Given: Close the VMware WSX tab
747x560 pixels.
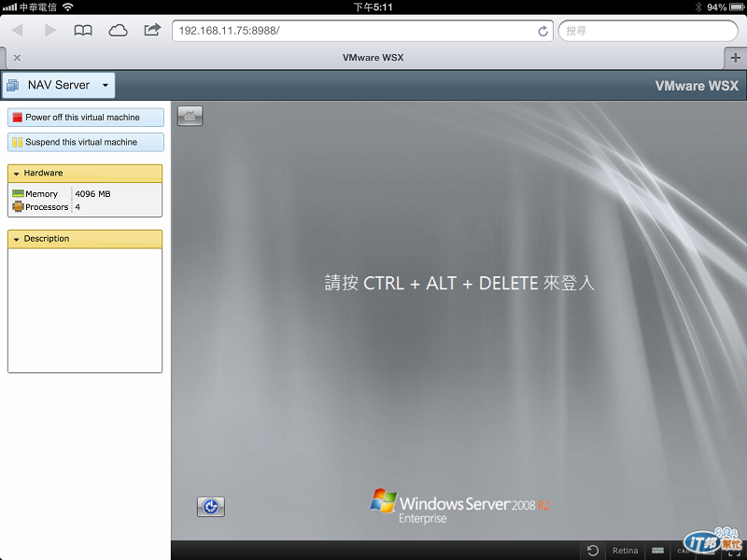Looking at the screenshot, I should point(17,58).
